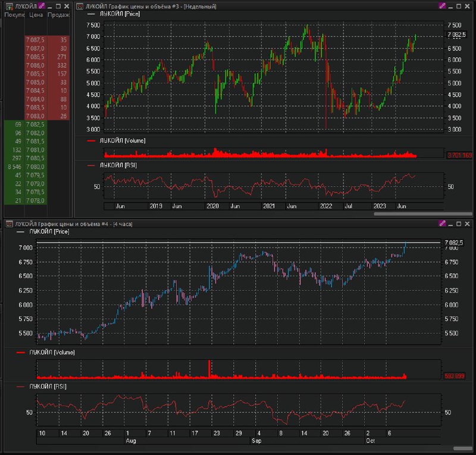
Task: Select the bid price 7 080,0 row
Action: (35, 167)
